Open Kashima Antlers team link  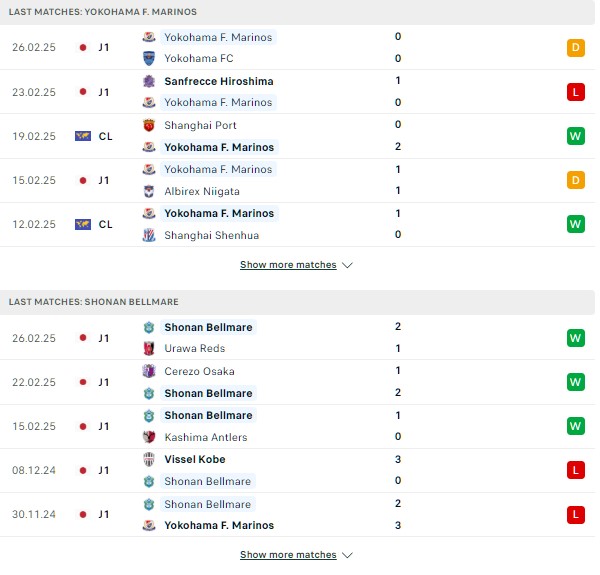[206, 437]
